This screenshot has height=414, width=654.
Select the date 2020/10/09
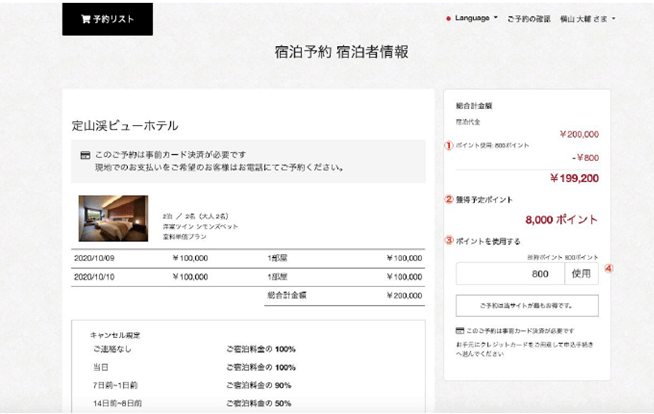(x=94, y=258)
